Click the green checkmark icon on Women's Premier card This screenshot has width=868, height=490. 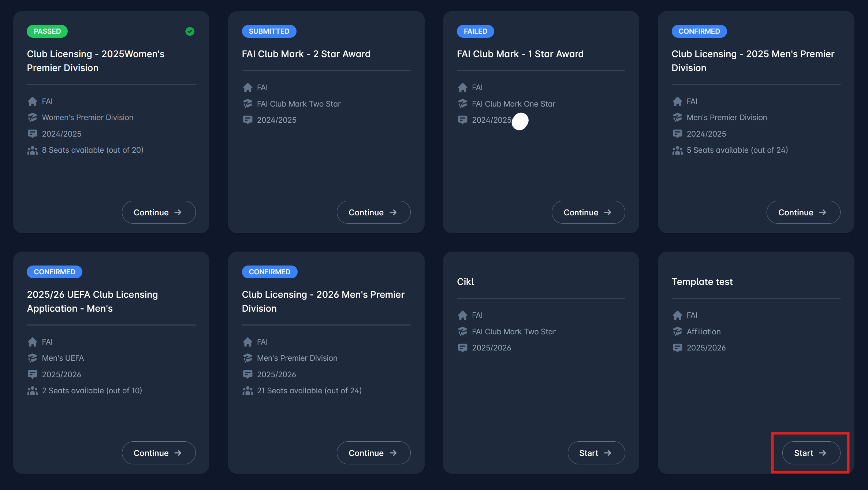(x=190, y=31)
